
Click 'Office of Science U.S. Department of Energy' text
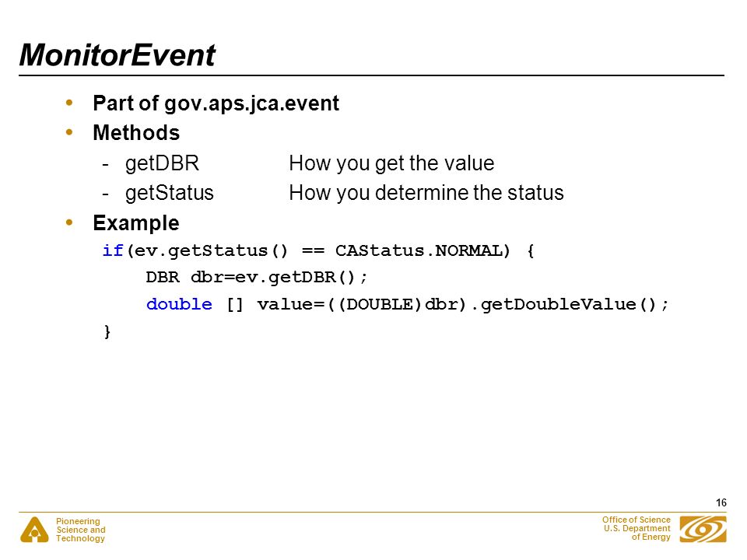[x=637, y=528]
